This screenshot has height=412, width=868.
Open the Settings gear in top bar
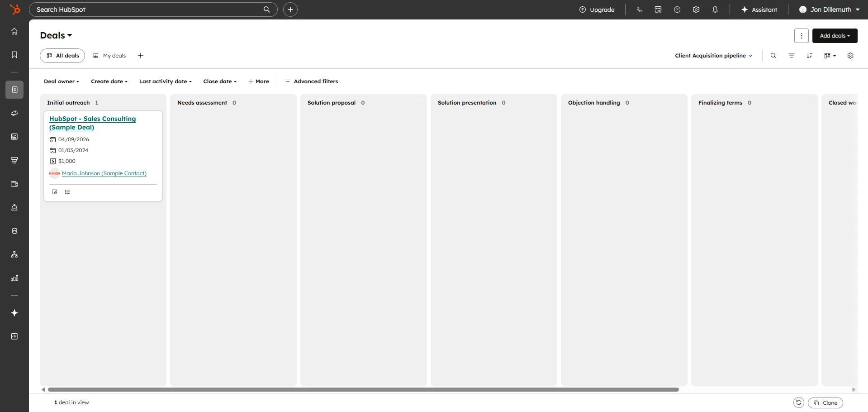[x=696, y=9]
